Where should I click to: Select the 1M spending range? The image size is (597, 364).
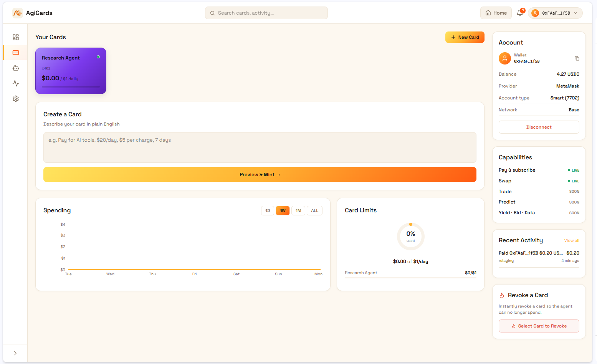pos(298,210)
